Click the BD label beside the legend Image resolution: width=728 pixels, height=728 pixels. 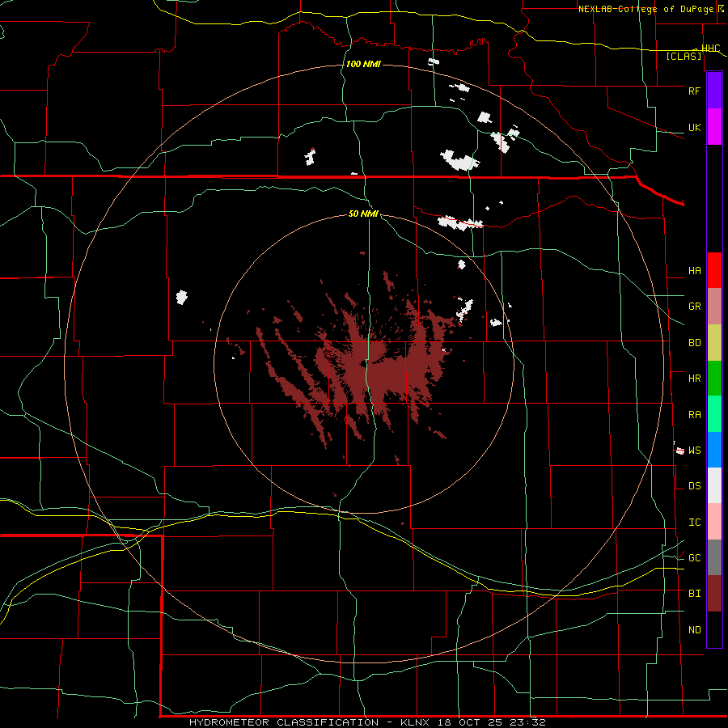point(694,342)
